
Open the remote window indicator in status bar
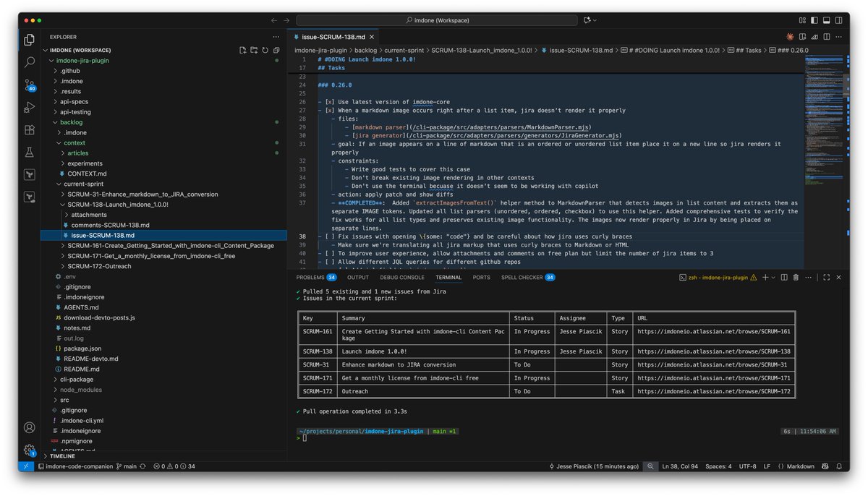tap(26, 466)
